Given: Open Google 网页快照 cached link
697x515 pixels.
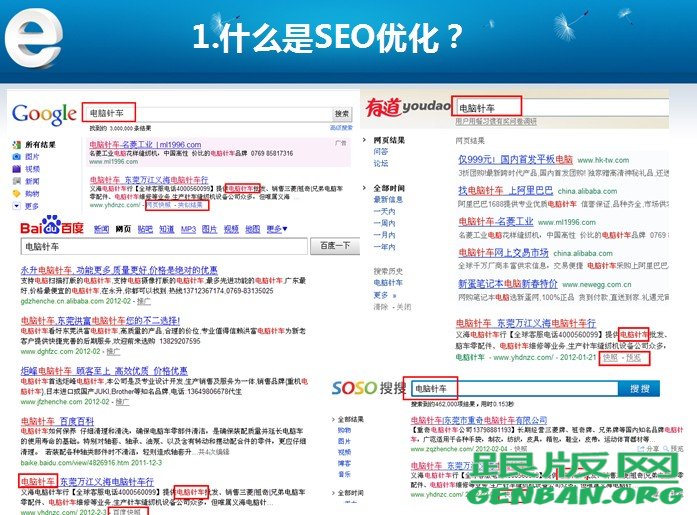Looking at the screenshot, I should tap(159, 205).
